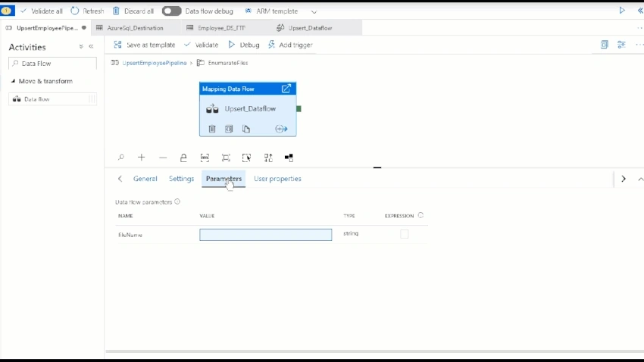Open the Settings tab
The width and height of the screenshot is (644, 362).
(x=182, y=179)
